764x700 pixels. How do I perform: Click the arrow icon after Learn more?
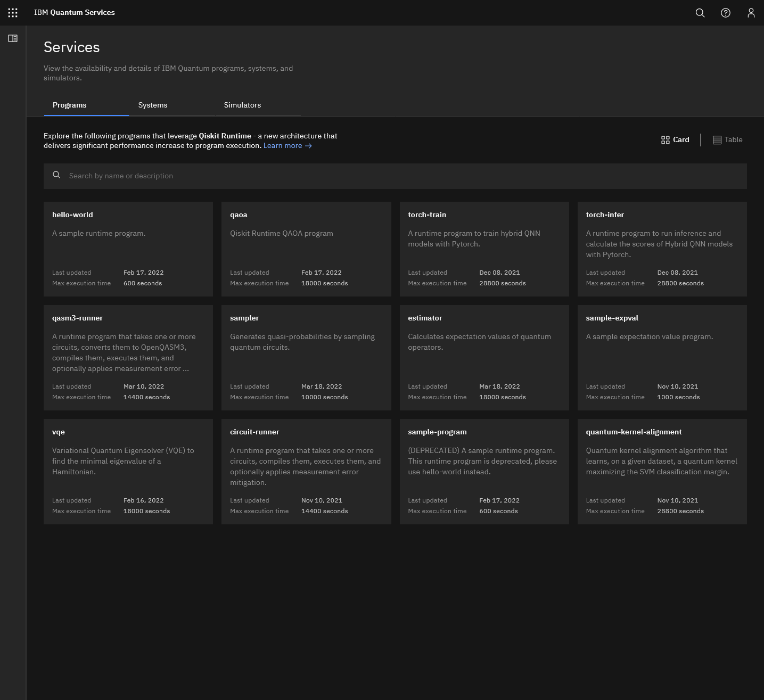(x=308, y=146)
